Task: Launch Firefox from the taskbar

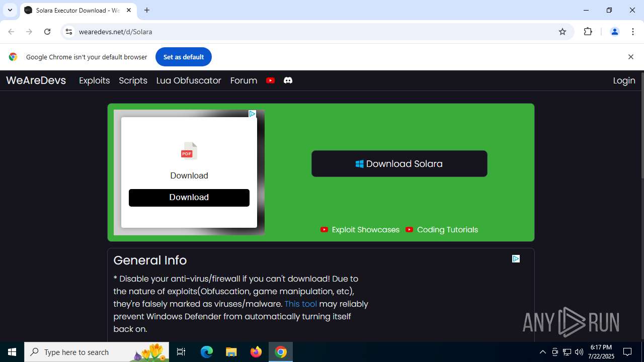Action: [256, 352]
